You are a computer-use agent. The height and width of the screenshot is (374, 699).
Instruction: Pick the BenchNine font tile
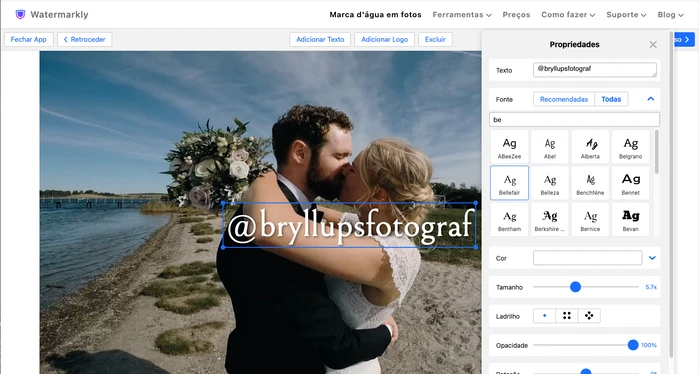[590, 183]
